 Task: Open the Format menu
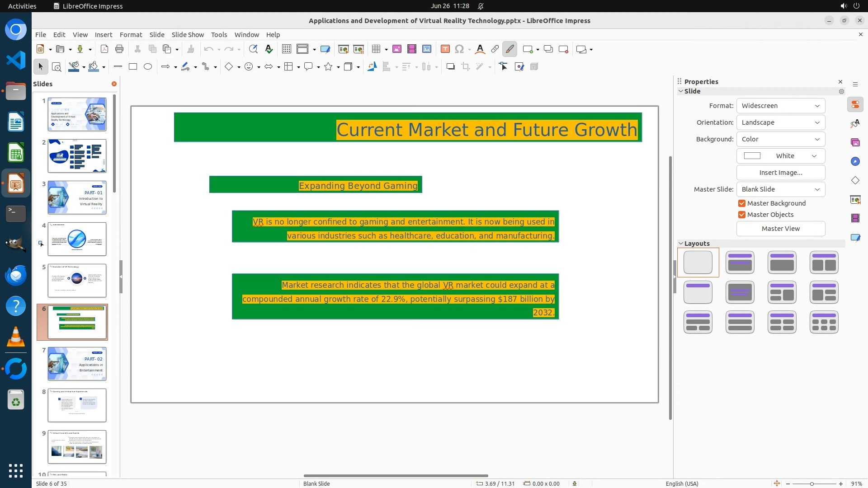point(131,35)
